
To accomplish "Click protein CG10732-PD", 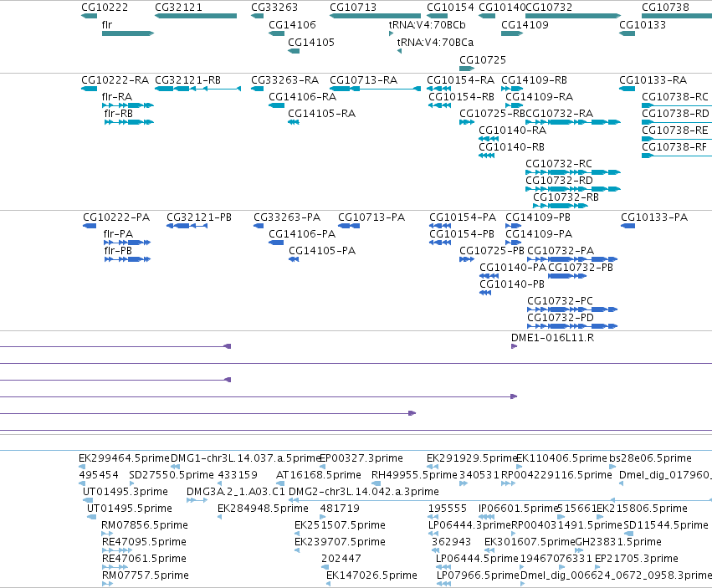I will click(x=561, y=318).
